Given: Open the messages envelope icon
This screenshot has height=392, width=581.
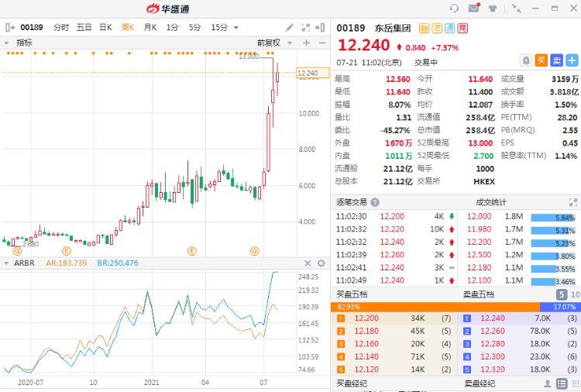Looking at the screenshot, I should click(x=474, y=8).
